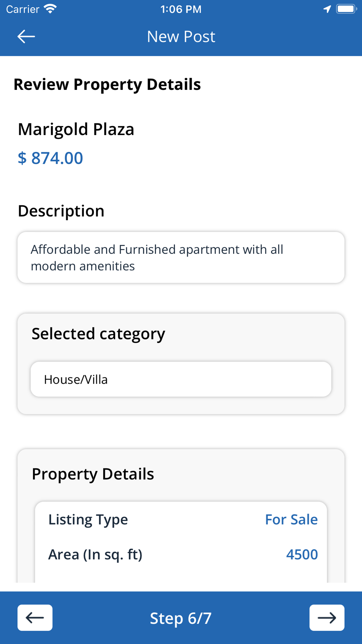This screenshot has width=362, height=644.
Task: Select the House/Villa category field
Action: click(181, 379)
